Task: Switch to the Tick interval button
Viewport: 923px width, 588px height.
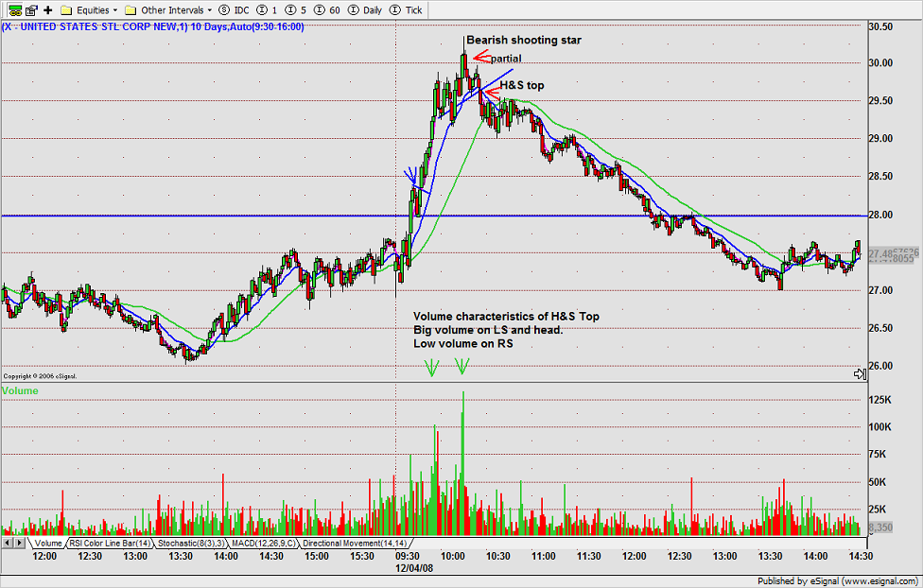Action: pos(406,10)
